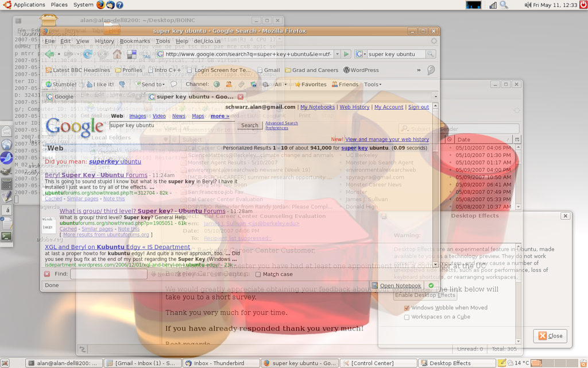Viewport: 588px width, 368px height.
Task: Launch Evolution mail from side panel
Action: pos(6,131)
